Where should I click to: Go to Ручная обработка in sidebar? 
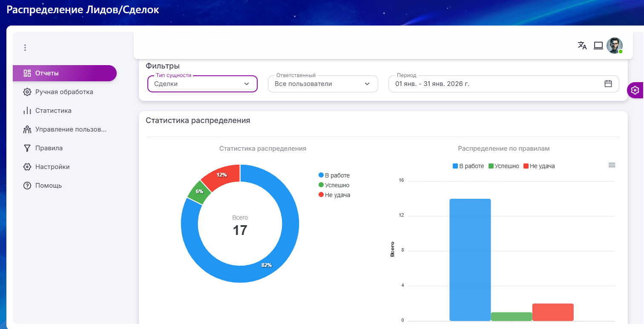click(x=64, y=92)
